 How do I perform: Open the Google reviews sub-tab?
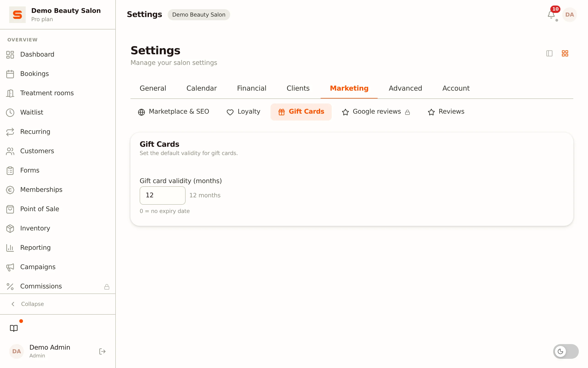(376, 112)
